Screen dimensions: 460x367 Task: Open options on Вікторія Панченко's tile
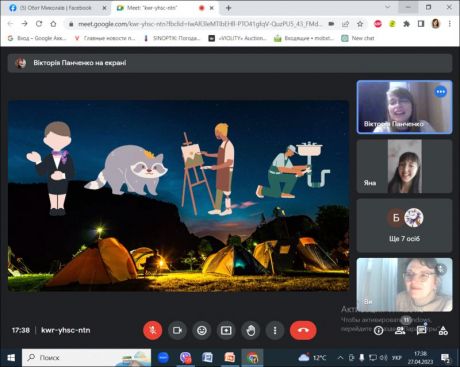[441, 92]
